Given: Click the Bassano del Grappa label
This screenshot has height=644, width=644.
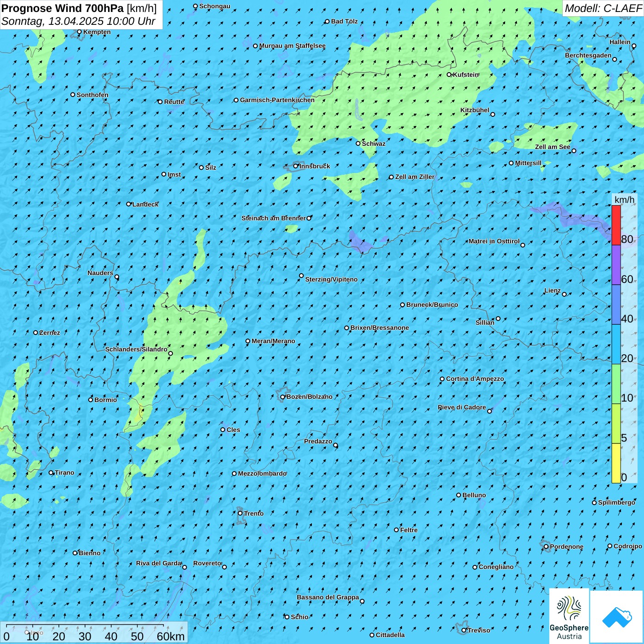Looking at the screenshot, I should pyautogui.click(x=328, y=597).
